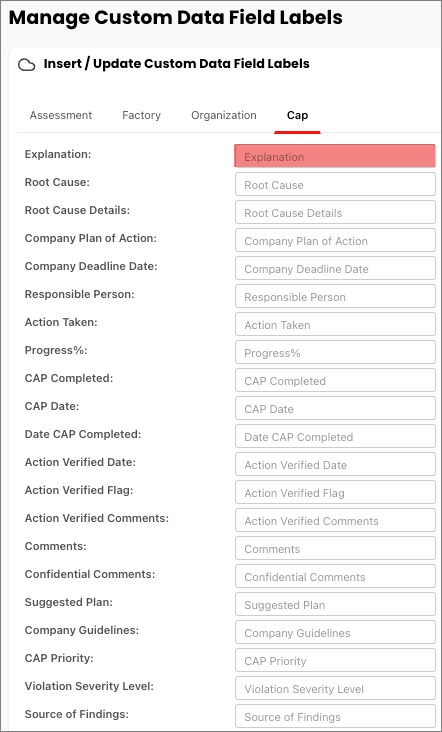
Task: Click the Root Cause Details input box
Action: (335, 212)
